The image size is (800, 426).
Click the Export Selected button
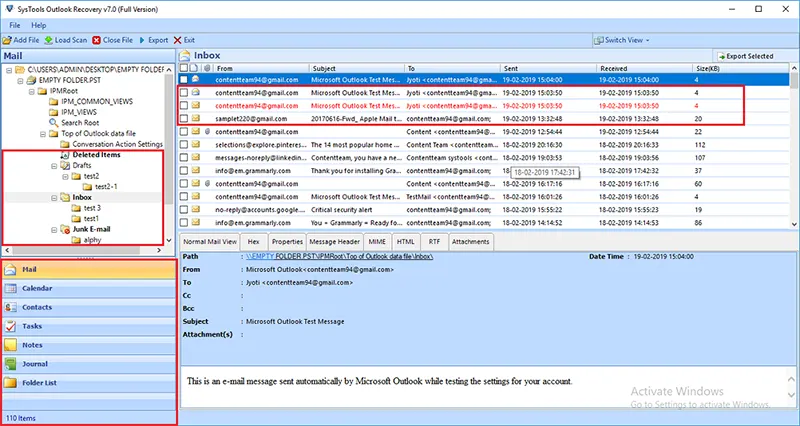(x=746, y=56)
